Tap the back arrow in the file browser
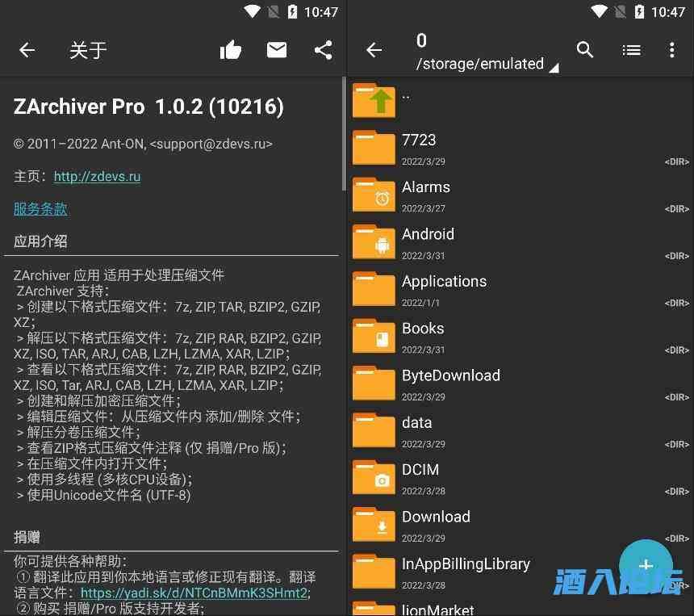The image size is (694, 616). coord(374,50)
